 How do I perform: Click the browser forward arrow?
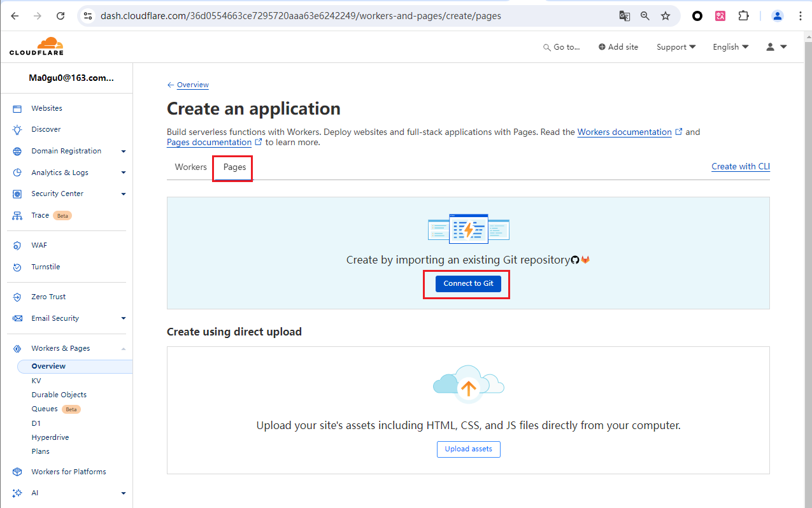(x=38, y=16)
